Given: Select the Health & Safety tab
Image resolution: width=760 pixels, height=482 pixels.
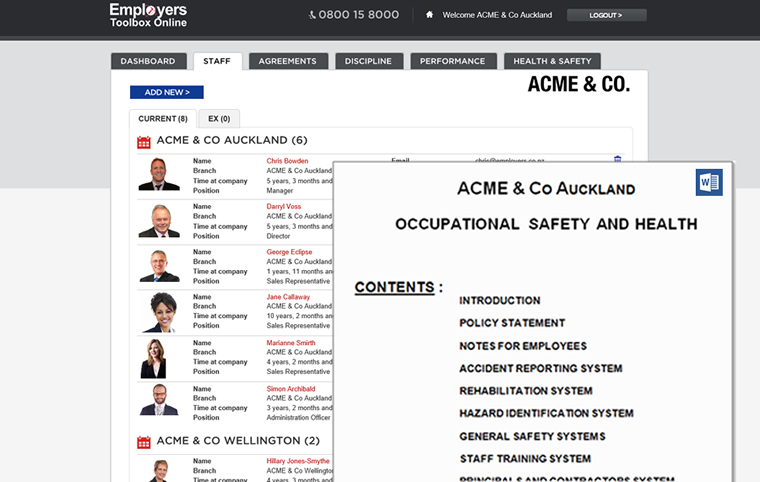Looking at the screenshot, I should tap(552, 61).
